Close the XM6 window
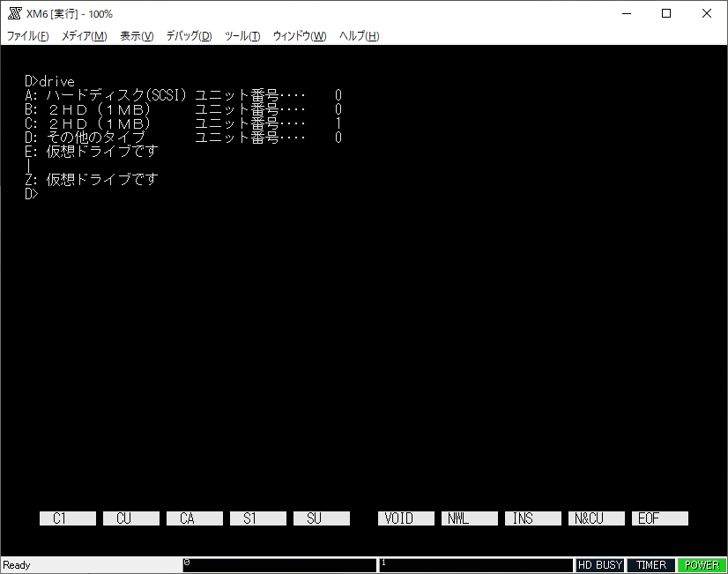 click(707, 13)
